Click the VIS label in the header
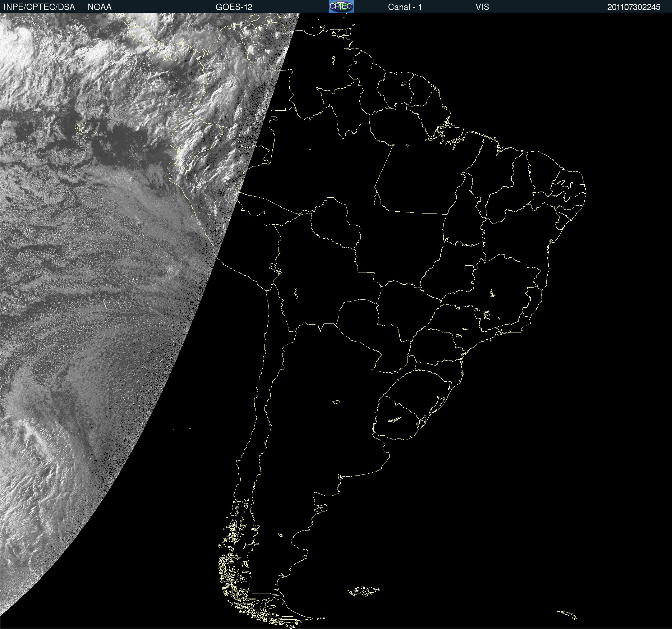This screenshot has width=672, height=629. click(x=482, y=7)
